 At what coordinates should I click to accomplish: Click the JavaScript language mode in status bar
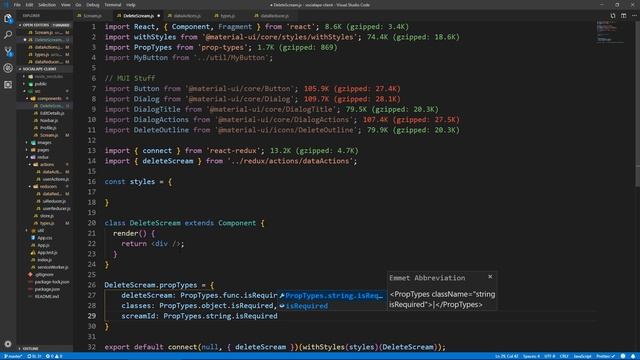tap(582, 356)
